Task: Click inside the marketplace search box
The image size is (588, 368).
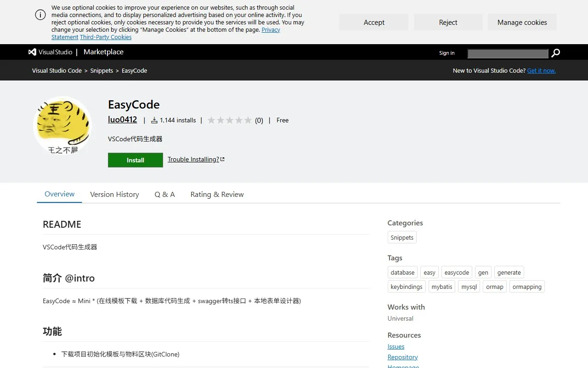Action: (508, 53)
